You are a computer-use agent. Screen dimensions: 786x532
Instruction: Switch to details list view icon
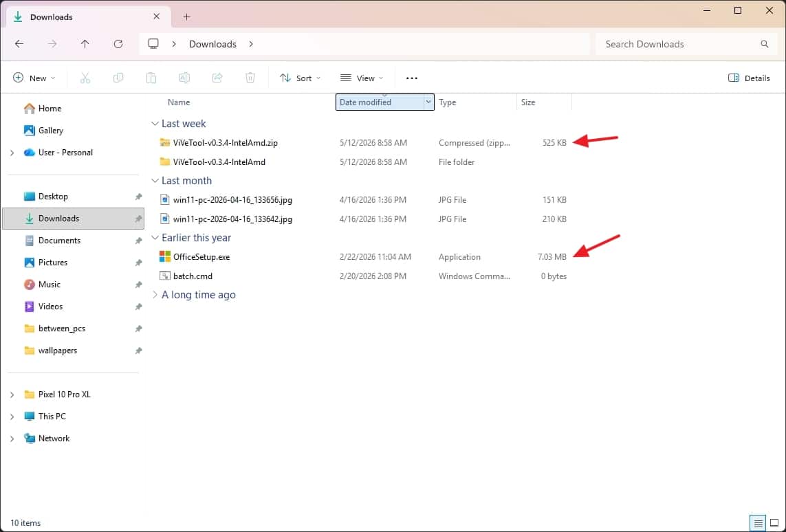pyautogui.click(x=758, y=524)
